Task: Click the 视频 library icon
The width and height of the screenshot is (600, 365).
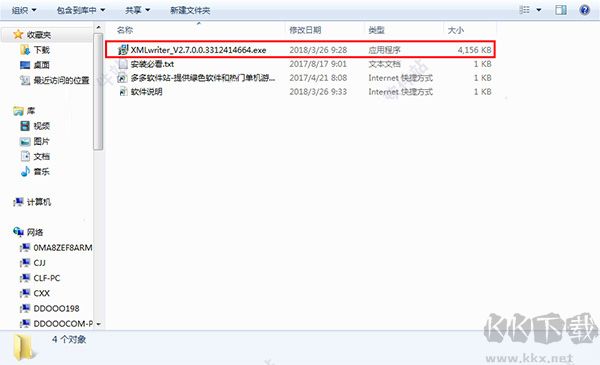Action: coord(25,126)
